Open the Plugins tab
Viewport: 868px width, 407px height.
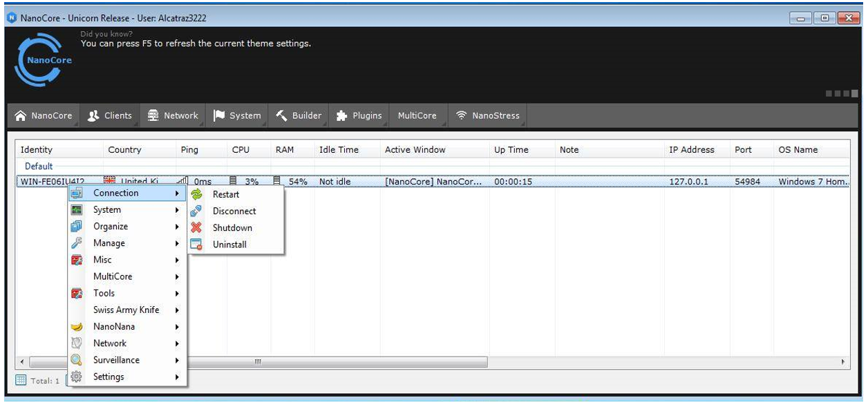point(359,115)
